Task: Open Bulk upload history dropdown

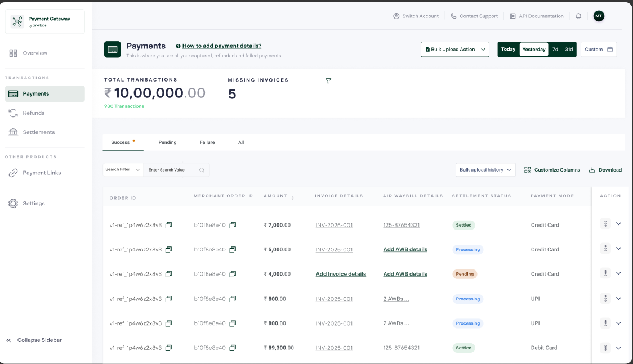Action: point(485,170)
